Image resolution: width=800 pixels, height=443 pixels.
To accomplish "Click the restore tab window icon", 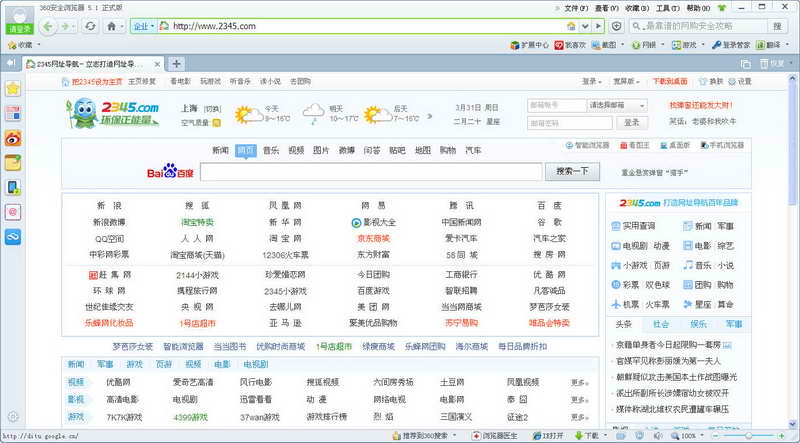I will [x=745, y=64].
